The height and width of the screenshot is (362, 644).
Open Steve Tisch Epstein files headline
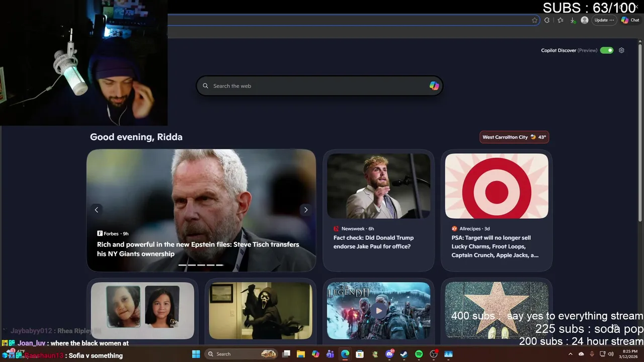pyautogui.click(x=198, y=249)
